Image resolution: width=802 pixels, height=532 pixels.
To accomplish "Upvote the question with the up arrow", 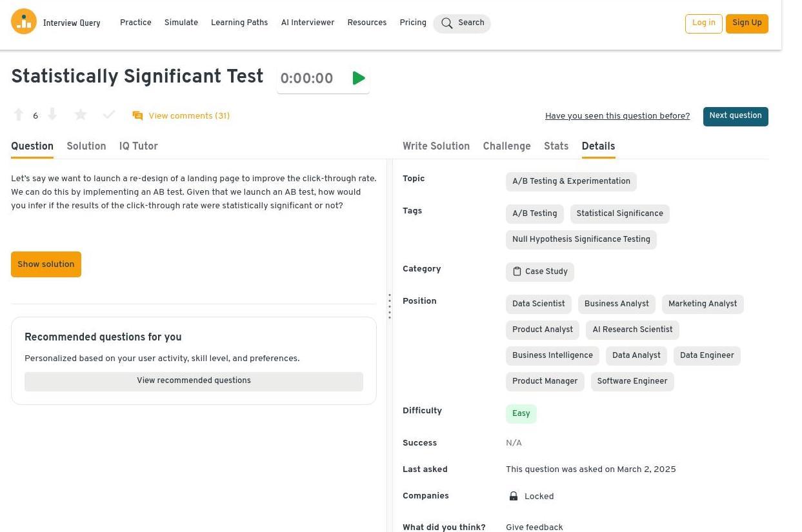I will [19, 115].
